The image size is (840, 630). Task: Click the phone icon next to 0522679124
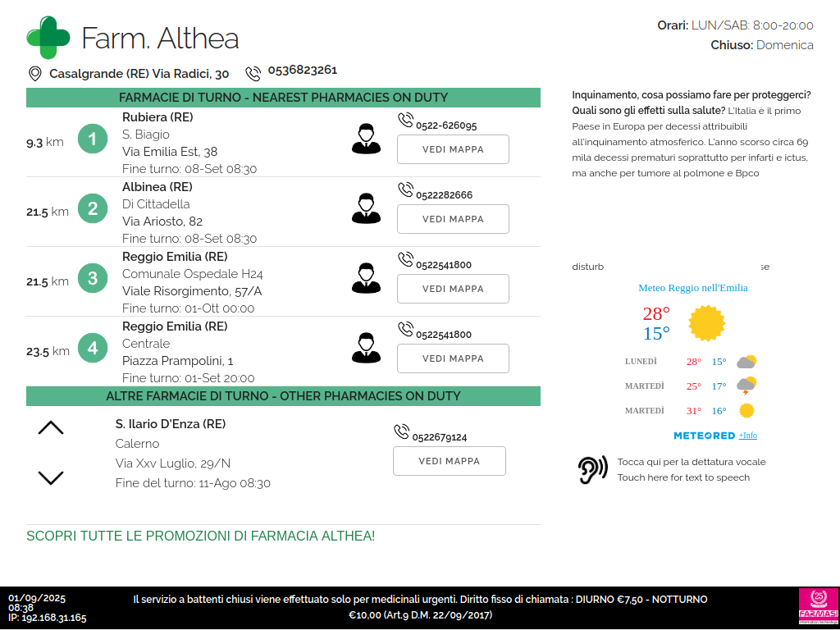coord(401,432)
